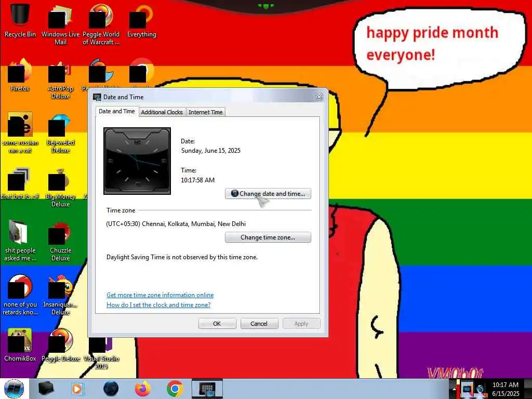Image resolution: width=532 pixels, height=399 pixels.
Task: Select the Chuzzle Deluxe desktop icon
Action: [x=60, y=241]
